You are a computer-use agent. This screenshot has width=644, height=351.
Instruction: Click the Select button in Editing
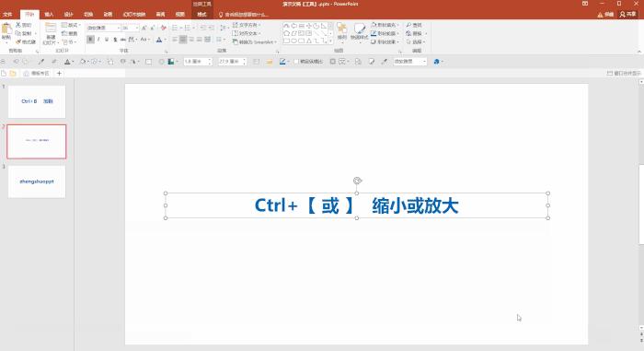coord(416,42)
